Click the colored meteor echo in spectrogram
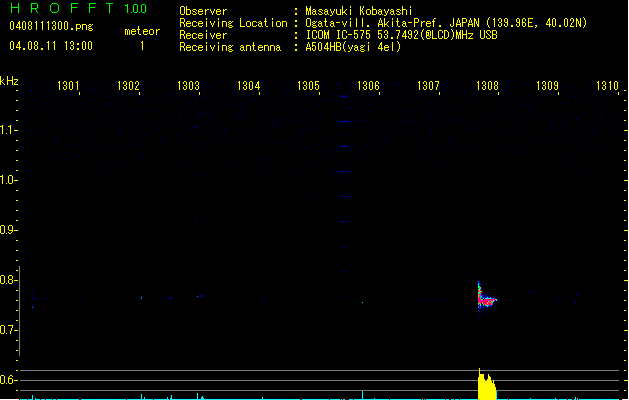629x400 pixels. pos(485,299)
